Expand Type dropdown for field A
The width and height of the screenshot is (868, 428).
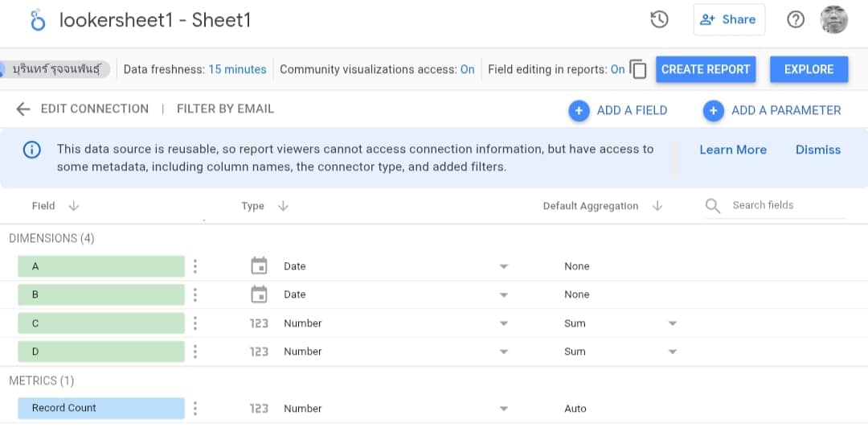pos(504,266)
